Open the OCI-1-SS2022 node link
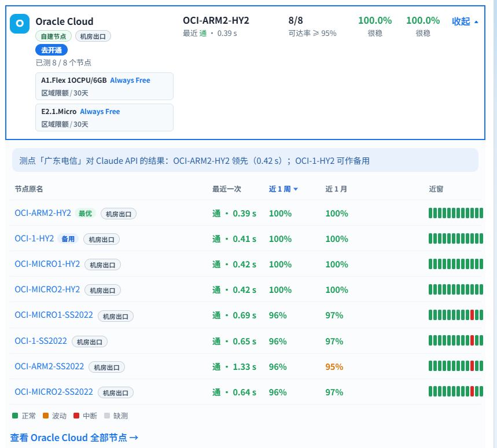Screen dimensions: 497x448 click(41, 341)
